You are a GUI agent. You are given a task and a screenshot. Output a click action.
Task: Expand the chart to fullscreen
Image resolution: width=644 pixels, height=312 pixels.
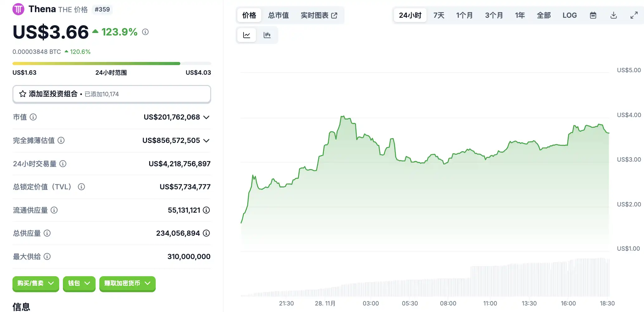[x=634, y=15]
